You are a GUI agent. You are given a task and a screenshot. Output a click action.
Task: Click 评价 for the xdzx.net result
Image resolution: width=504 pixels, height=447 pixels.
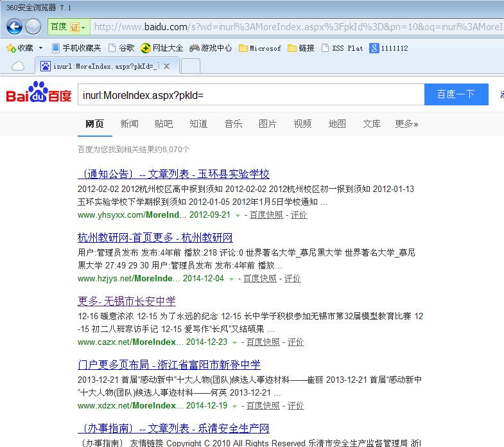pyautogui.click(x=296, y=405)
